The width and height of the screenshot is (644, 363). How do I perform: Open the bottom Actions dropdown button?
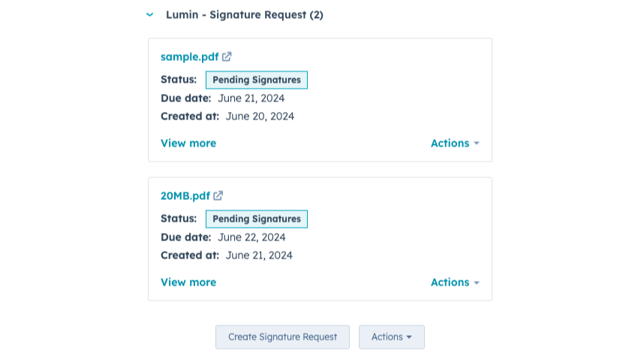click(x=392, y=337)
